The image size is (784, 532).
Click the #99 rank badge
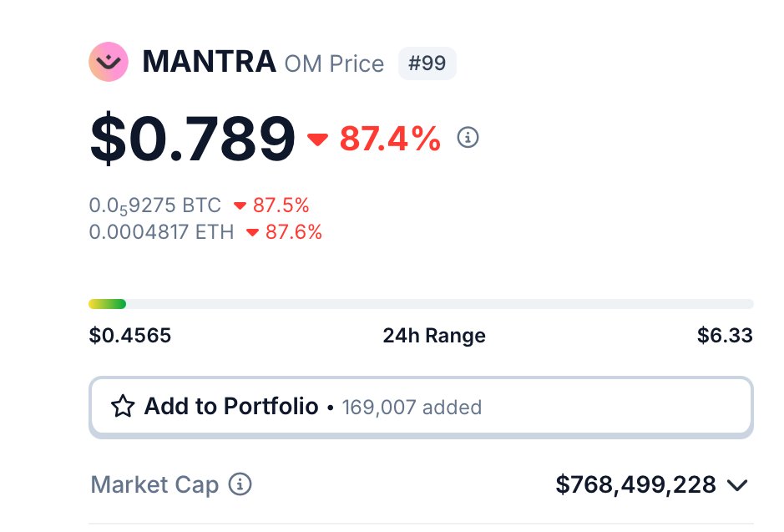(427, 63)
